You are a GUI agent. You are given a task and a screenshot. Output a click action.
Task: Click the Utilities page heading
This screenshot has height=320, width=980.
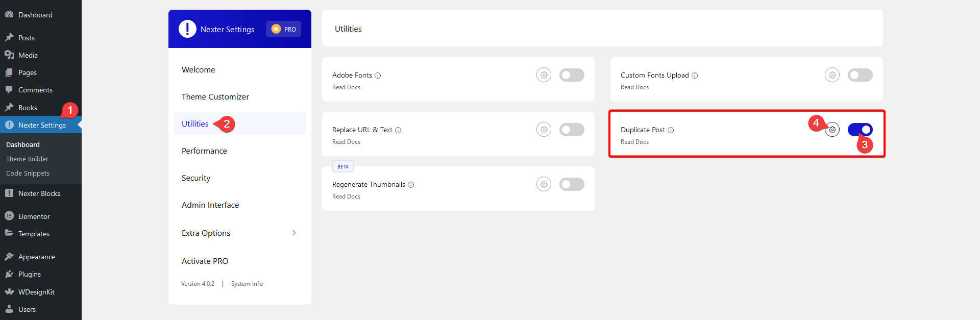(x=348, y=29)
